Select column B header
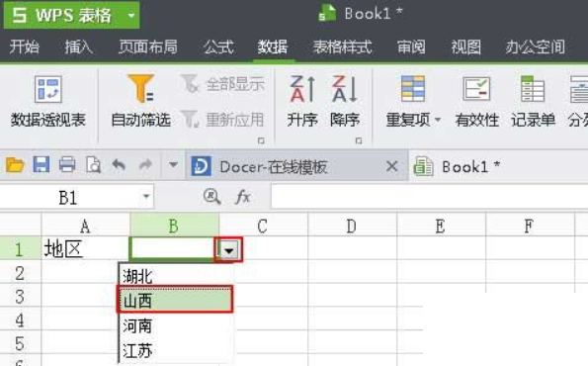 174,226
